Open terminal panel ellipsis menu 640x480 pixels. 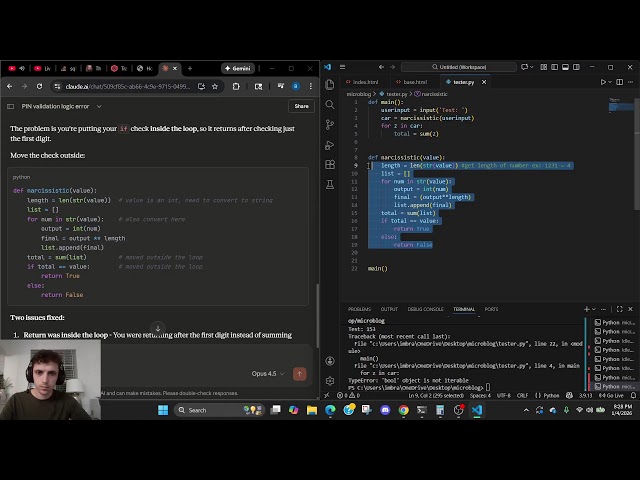tap(604, 309)
